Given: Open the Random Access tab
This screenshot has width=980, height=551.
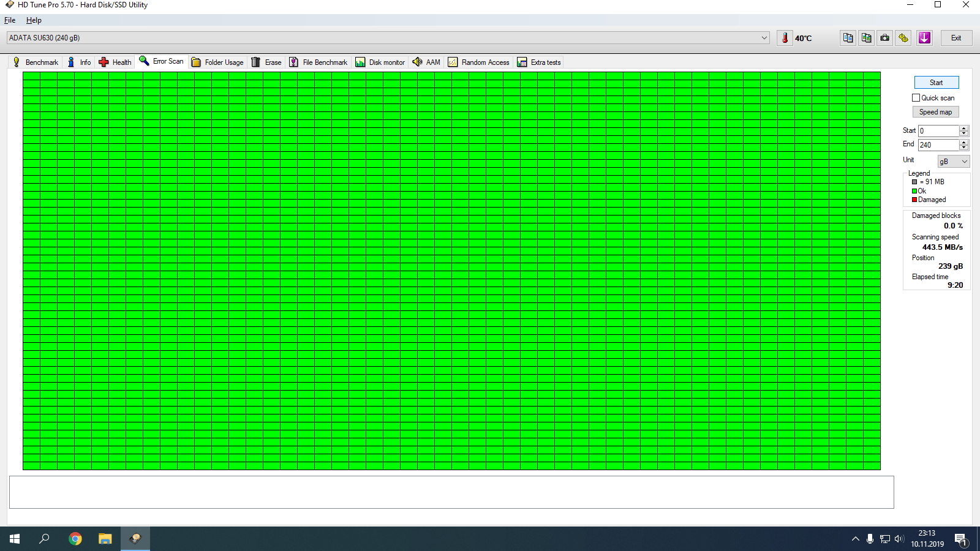Looking at the screenshot, I should point(479,62).
